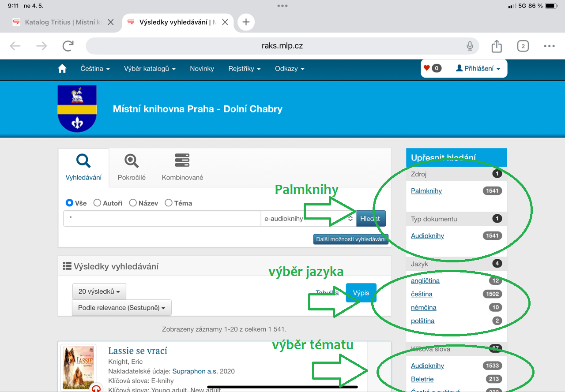The image size is (565, 392).
Task: Select the Autoři radio button
Action: 98,203
